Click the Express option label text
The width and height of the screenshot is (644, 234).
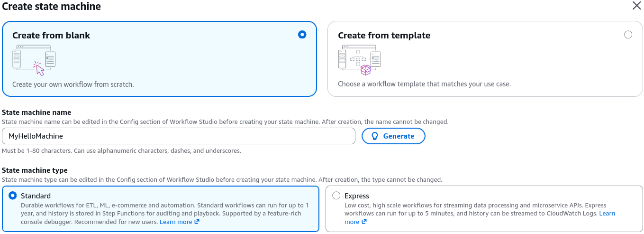[357, 196]
